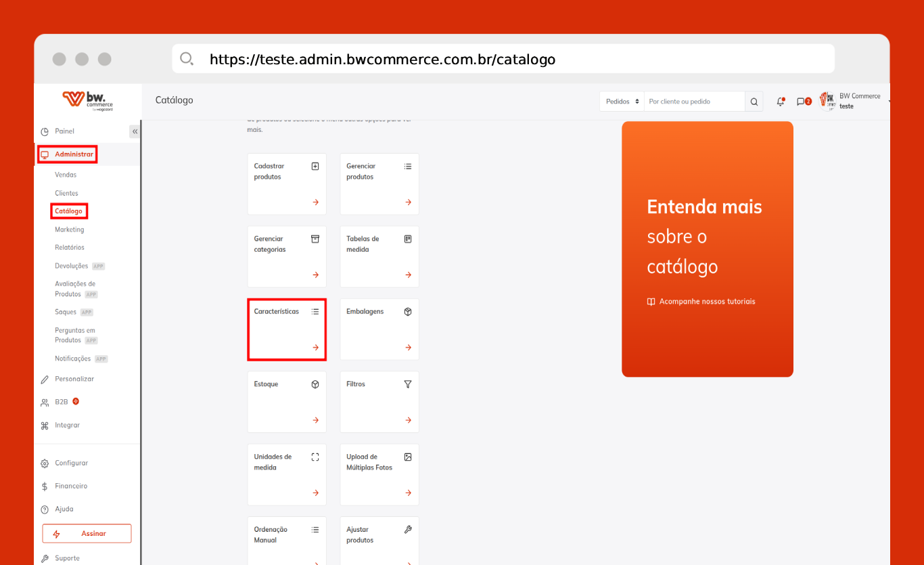Click the Por cliente ou pedido search field
The width and height of the screenshot is (924, 565).
(694, 101)
